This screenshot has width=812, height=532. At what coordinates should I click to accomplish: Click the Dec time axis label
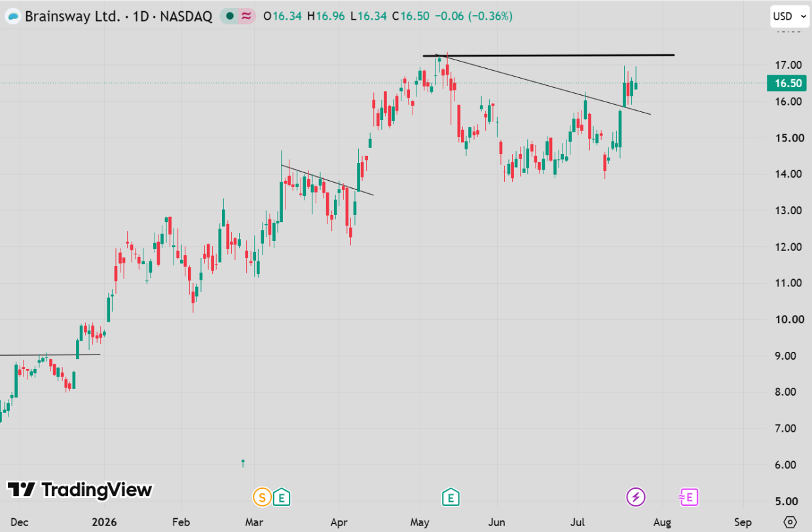pyautogui.click(x=19, y=522)
